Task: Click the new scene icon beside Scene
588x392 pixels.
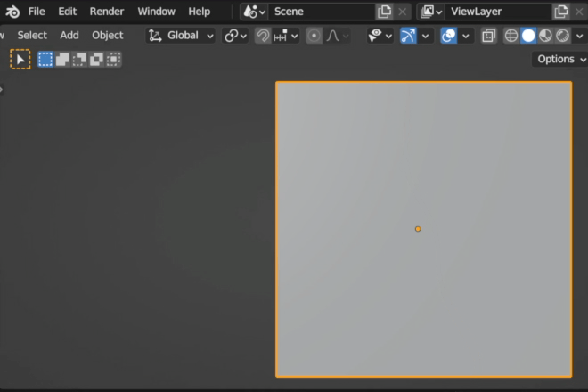Action: coord(384,12)
